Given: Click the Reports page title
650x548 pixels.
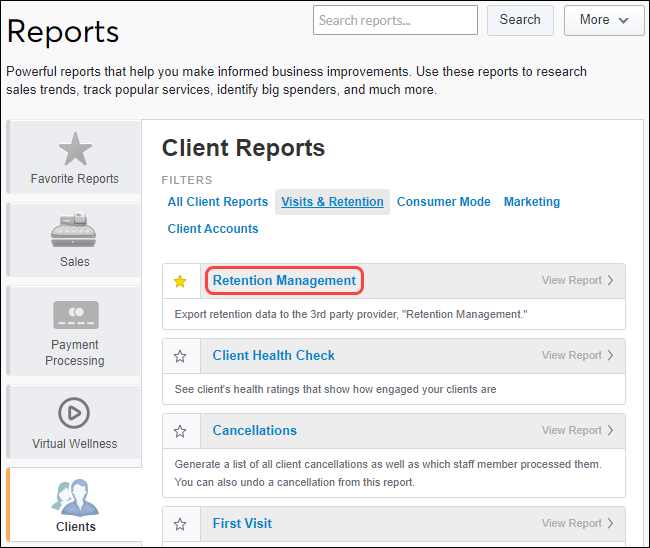Looking at the screenshot, I should (x=63, y=32).
